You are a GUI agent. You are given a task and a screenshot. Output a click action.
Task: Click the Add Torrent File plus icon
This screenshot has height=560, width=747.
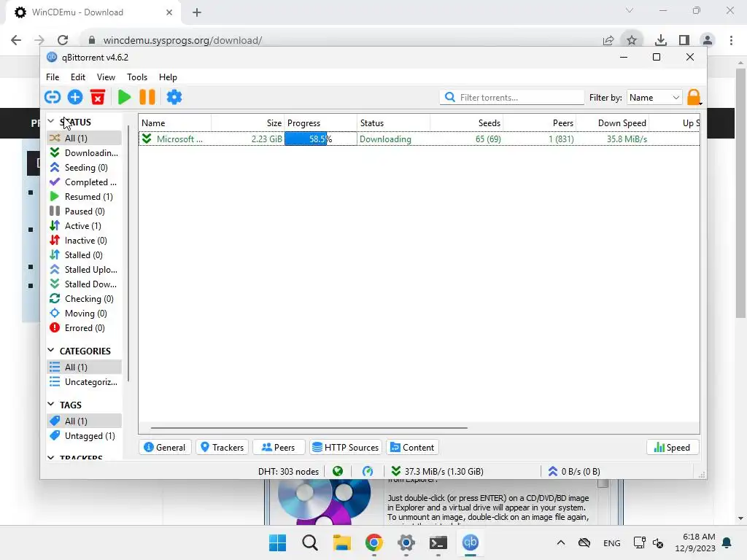pyautogui.click(x=75, y=97)
